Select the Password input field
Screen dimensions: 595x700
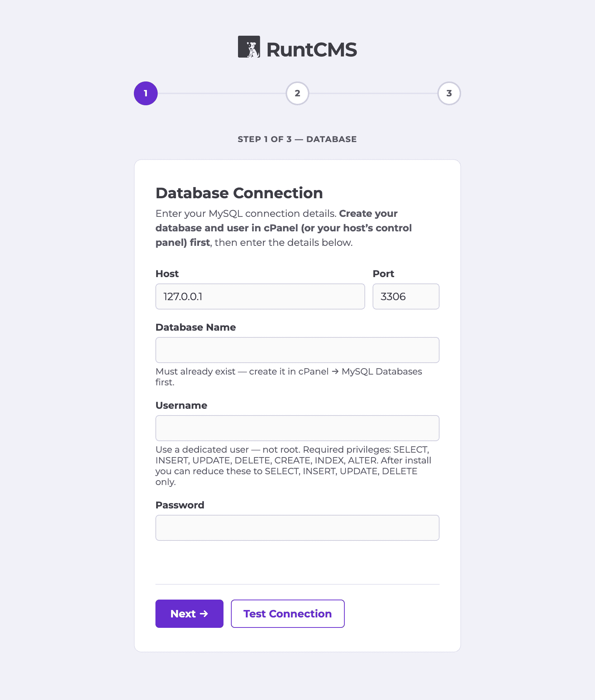(x=297, y=528)
